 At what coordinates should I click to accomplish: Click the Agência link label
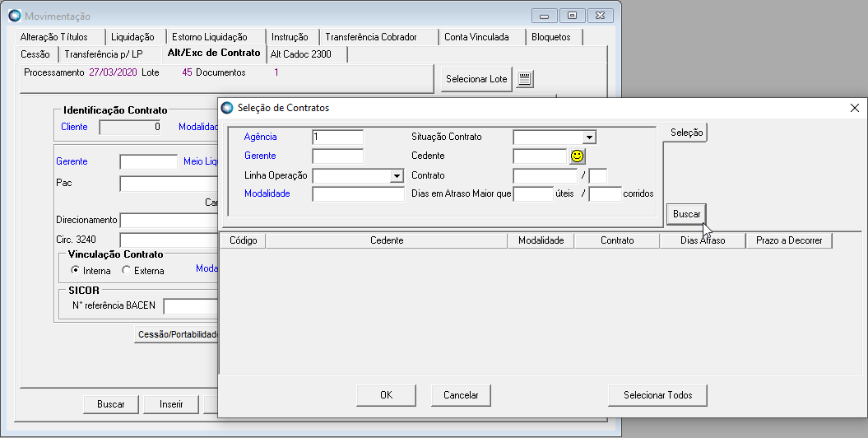coord(260,137)
